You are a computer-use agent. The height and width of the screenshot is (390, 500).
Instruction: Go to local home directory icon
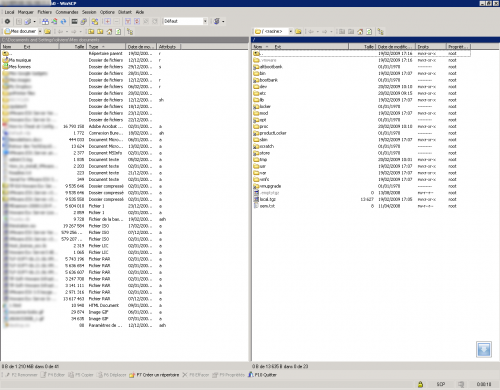109,31
